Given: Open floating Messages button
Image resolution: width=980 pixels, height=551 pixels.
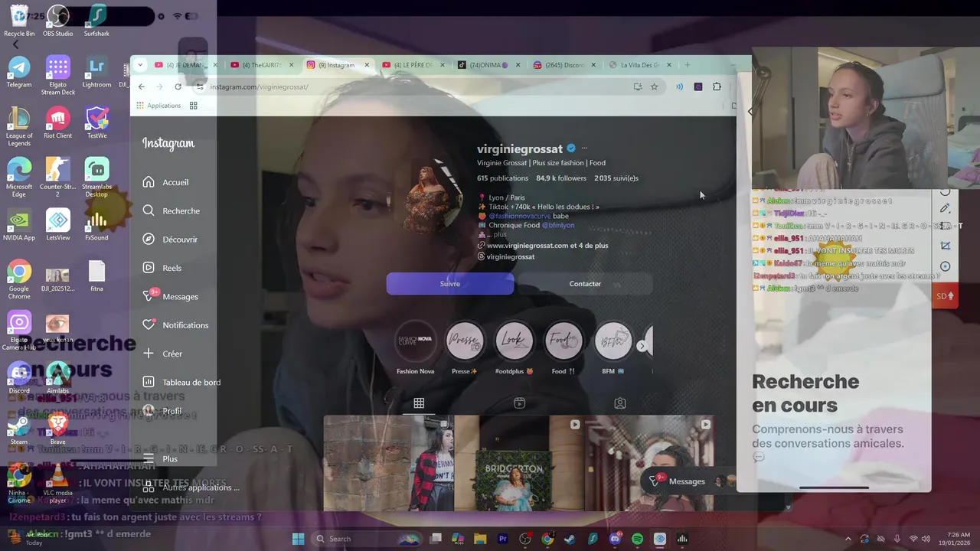Looking at the screenshot, I should click(687, 481).
